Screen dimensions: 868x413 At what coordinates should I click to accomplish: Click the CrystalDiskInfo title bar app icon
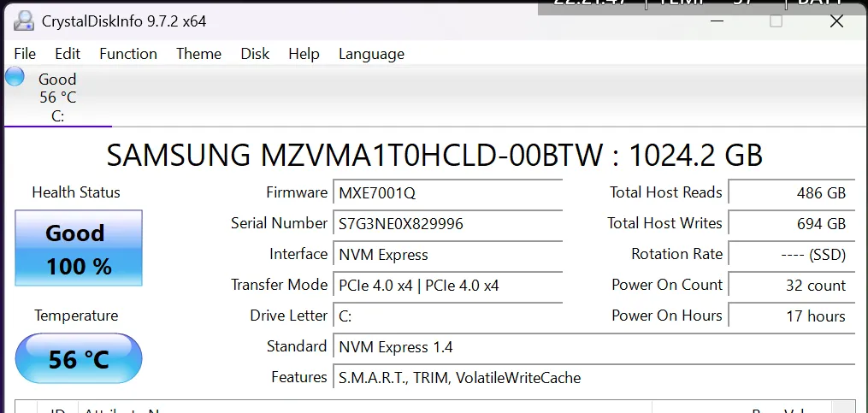click(x=25, y=21)
